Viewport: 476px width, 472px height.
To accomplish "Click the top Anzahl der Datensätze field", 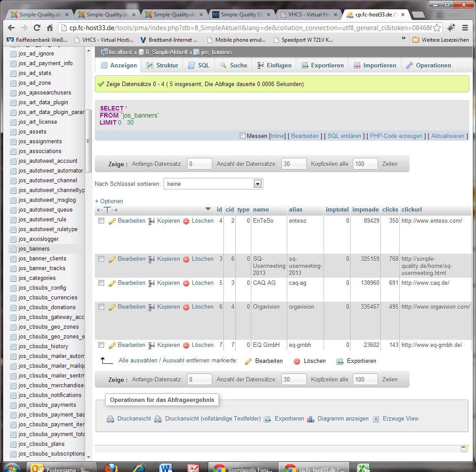I will pos(294,164).
